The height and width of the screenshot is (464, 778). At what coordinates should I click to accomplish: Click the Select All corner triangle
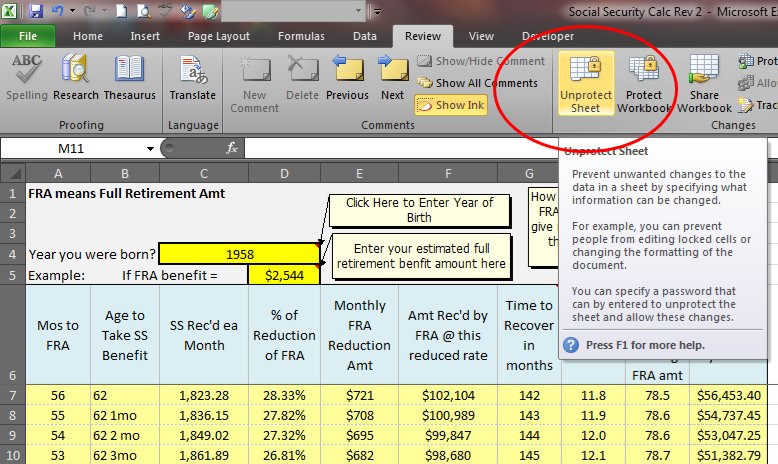coord(13,173)
